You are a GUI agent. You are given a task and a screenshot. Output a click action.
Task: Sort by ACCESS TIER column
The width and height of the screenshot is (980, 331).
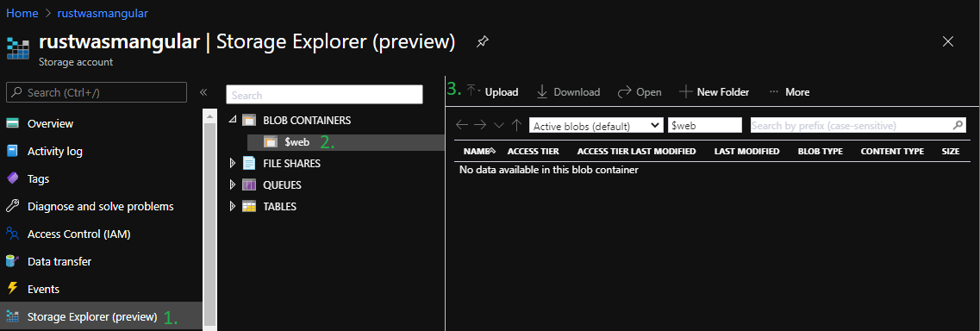[534, 151]
